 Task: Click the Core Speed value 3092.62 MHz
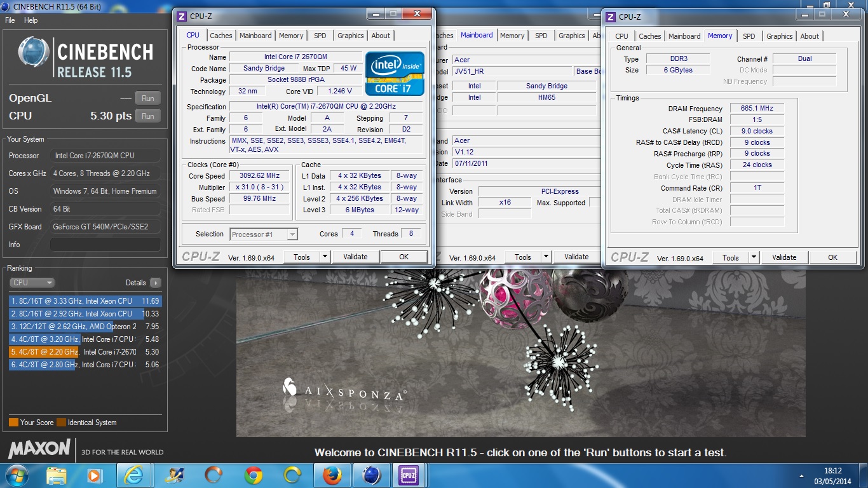[x=259, y=176]
